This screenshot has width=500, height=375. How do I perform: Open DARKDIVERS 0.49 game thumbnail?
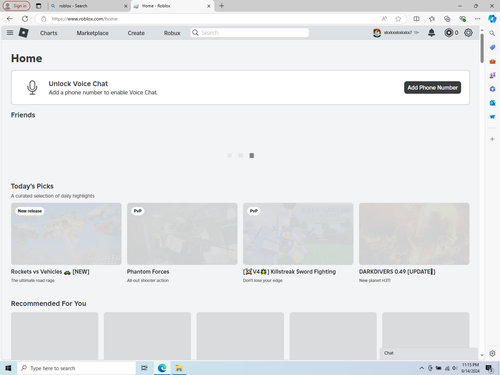414,234
